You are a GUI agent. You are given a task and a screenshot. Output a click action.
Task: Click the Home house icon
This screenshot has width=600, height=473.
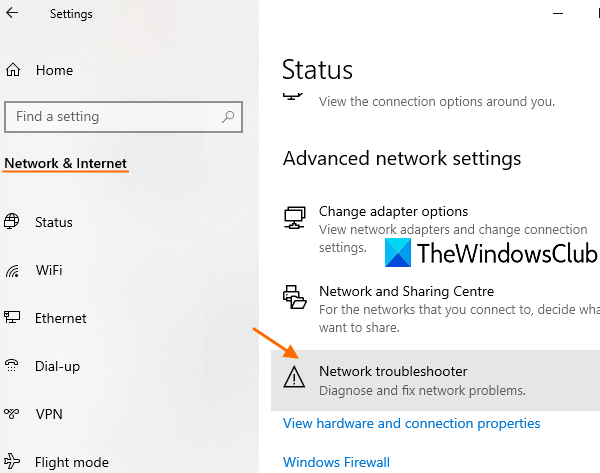pos(14,70)
